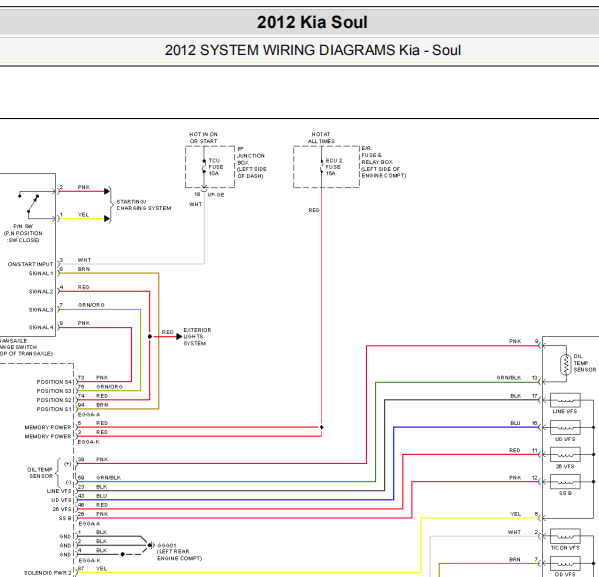Click the "I/P JUNCTION BOX" description text
Image resolution: width=599 pixels, height=577 pixels.
point(252,162)
